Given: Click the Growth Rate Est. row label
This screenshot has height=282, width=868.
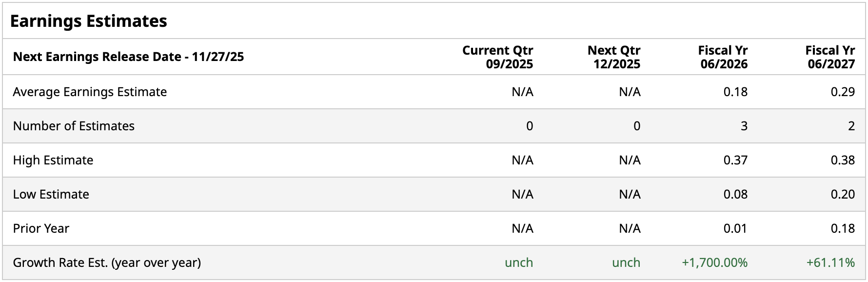Looking at the screenshot, I should coord(107,262).
